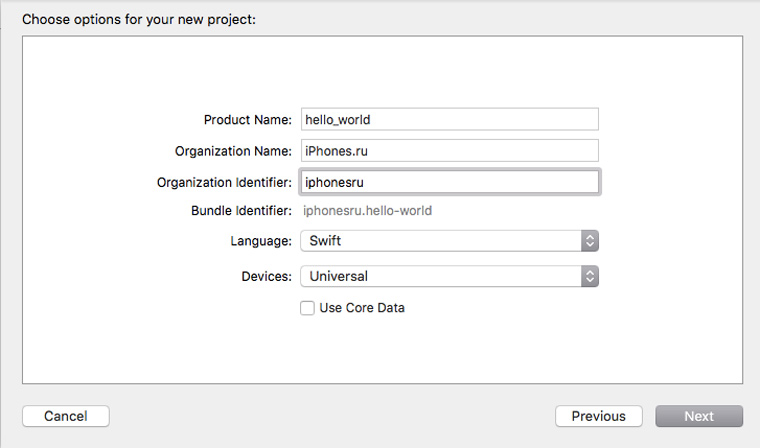
Task: Click the Bundle Identifier label
Action: coord(241,211)
